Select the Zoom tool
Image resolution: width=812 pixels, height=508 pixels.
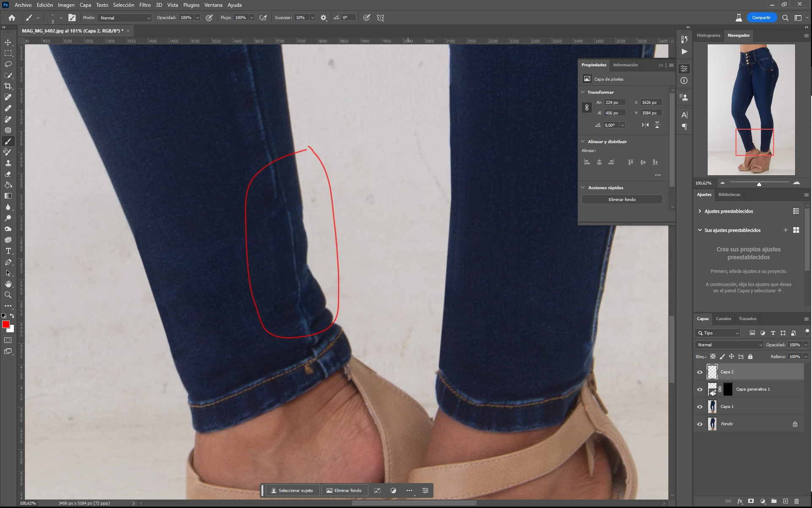click(x=8, y=295)
